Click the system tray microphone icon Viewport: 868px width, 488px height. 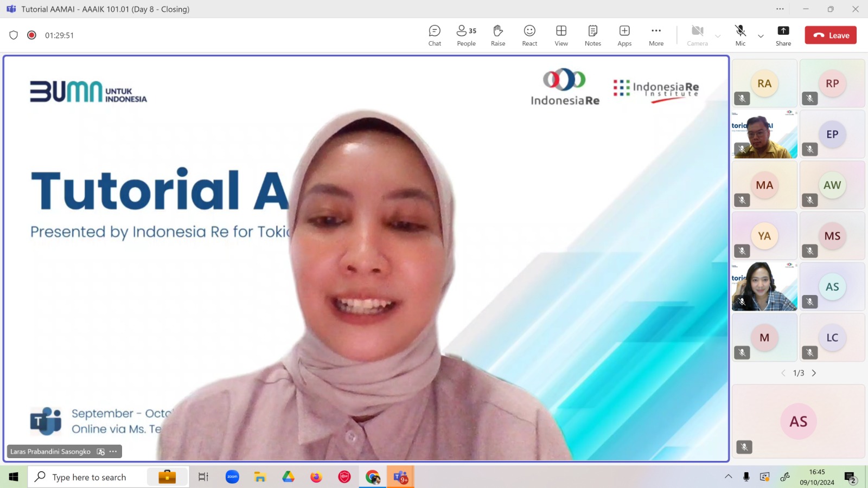click(746, 477)
